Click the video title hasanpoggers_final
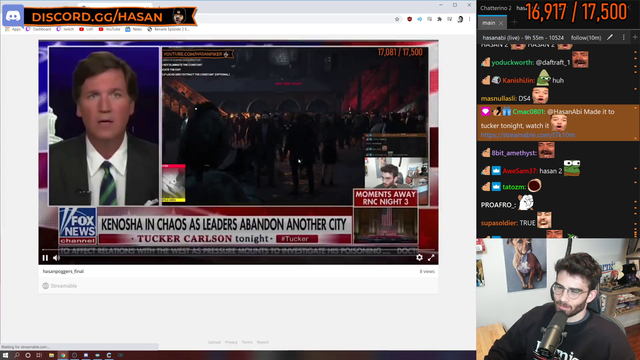 (x=63, y=271)
